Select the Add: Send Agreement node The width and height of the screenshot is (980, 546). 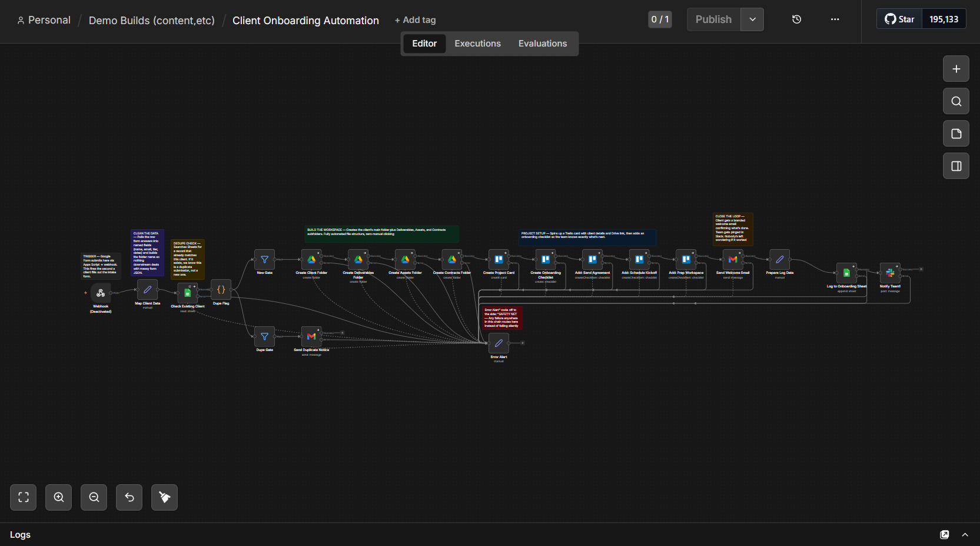coord(592,259)
